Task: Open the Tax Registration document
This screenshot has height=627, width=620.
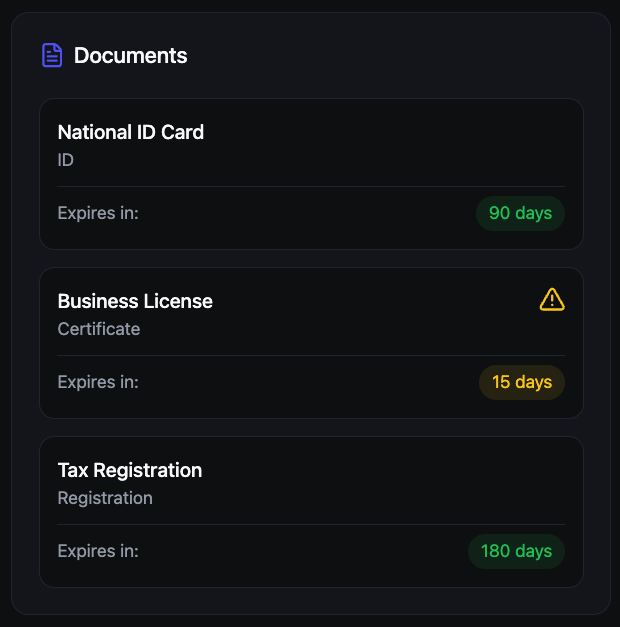Action: coord(130,470)
